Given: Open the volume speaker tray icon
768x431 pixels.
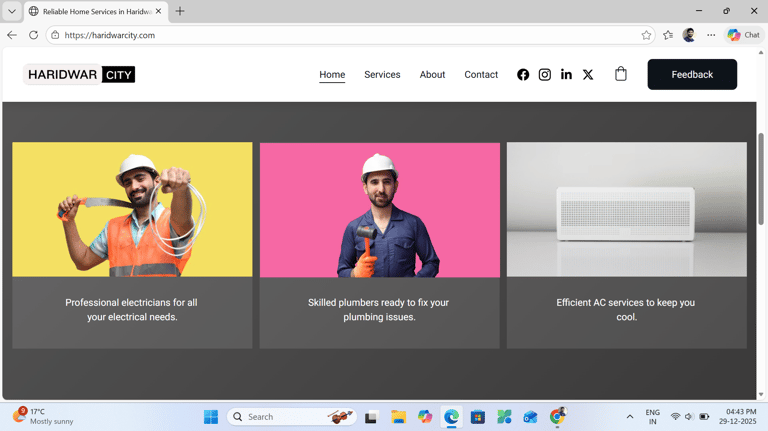Looking at the screenshot, I should tap(689, 417).
